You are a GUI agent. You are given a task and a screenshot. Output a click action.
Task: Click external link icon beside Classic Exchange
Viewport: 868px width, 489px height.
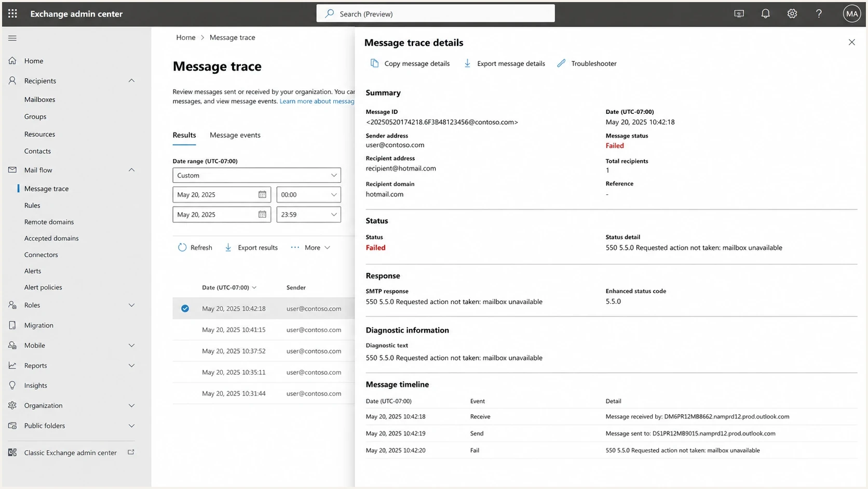coord(131,452)
